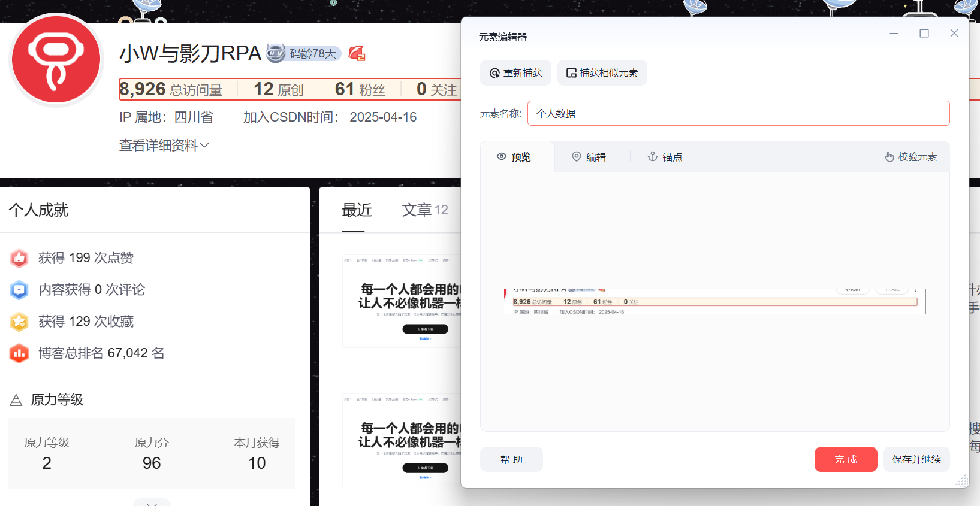Click the 61 粉丝 stat

point(360,89)
